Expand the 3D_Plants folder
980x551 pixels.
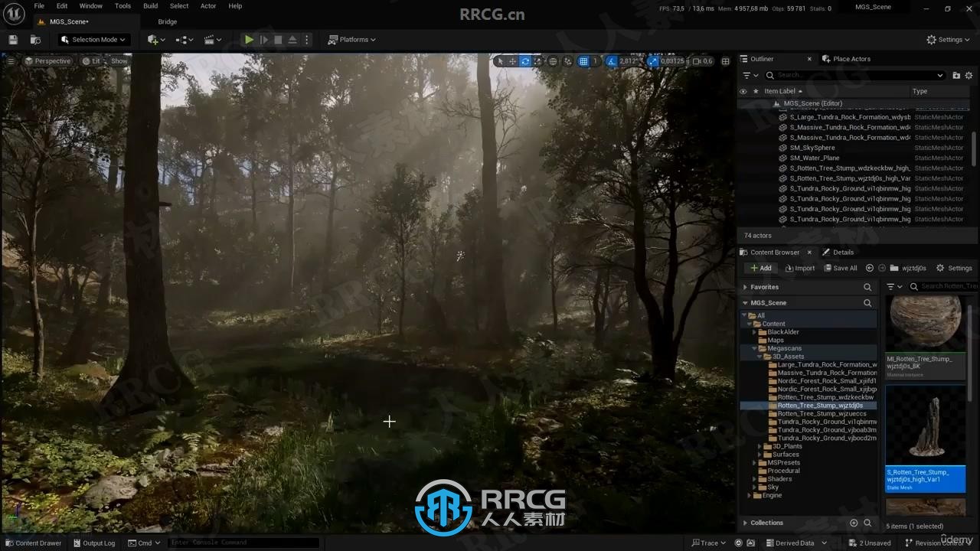(x=759, y=446)
